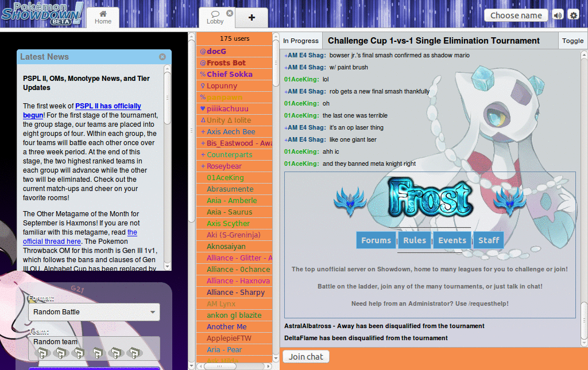Click the Pokemon Showdown logo
The image size is (588, 370).
[42, 14]
